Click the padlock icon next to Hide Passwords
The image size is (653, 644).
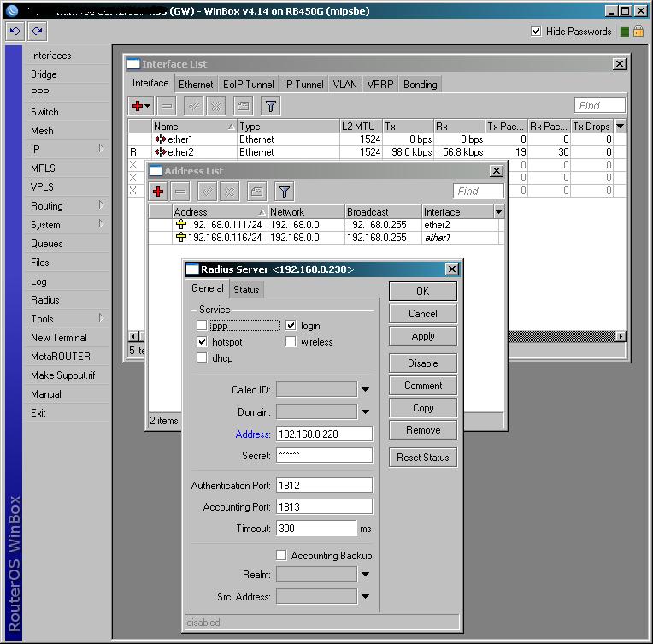coord(638,31)
